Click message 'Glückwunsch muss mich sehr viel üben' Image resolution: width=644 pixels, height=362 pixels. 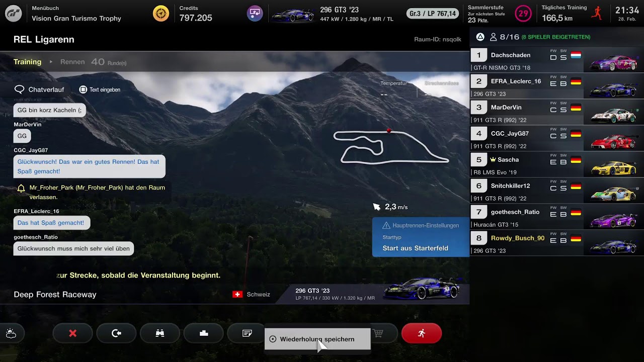pyautogui.click(x=73, y=248)
